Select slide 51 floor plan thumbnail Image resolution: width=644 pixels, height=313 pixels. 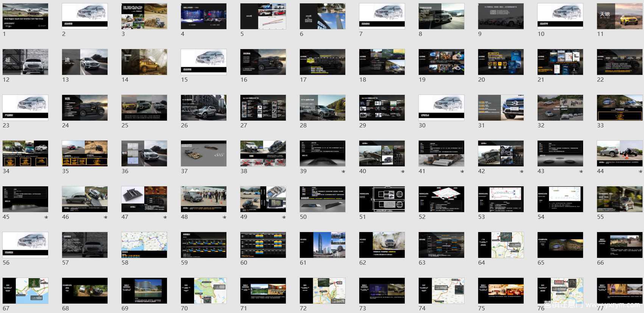pos(382,199)
